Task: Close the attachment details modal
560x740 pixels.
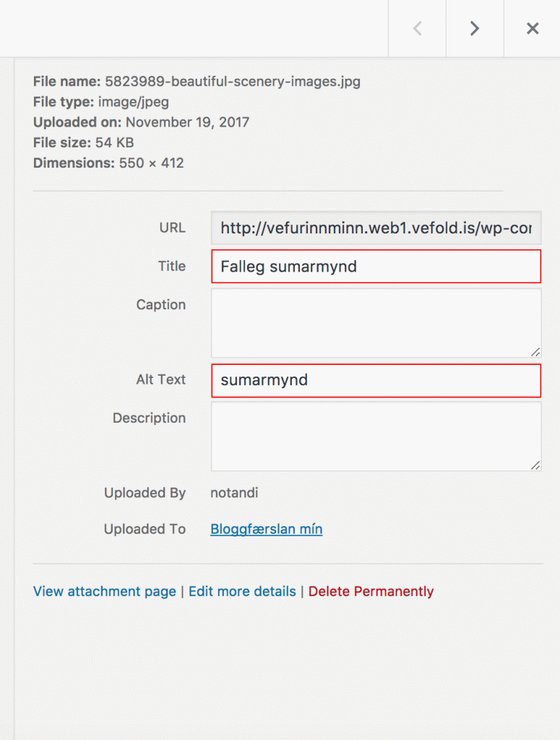Action: (533, 28)
